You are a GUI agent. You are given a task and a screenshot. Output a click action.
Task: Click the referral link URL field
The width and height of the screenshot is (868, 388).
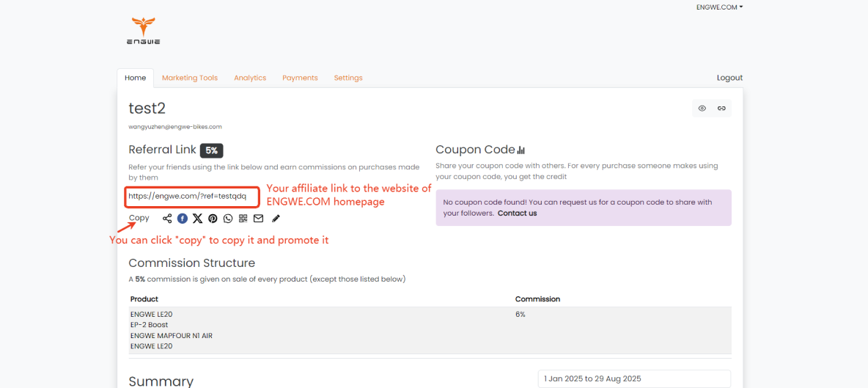(191, 197)
